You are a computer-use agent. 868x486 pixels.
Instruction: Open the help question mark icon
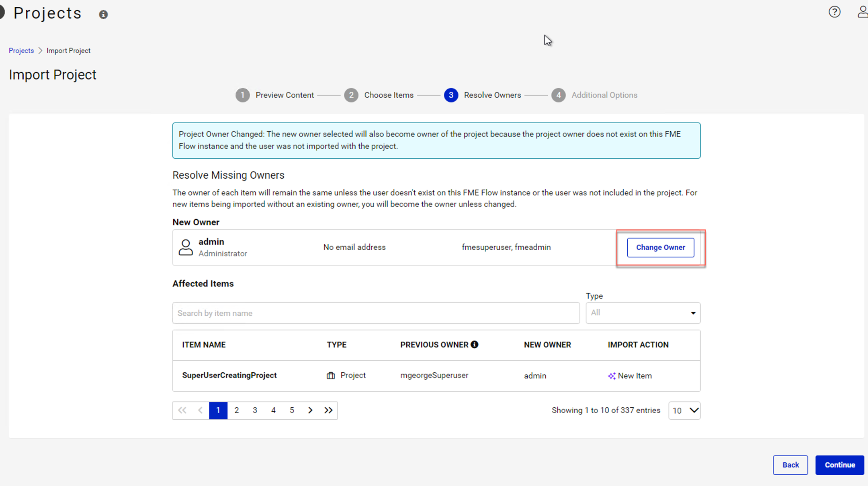click(835, 12)
